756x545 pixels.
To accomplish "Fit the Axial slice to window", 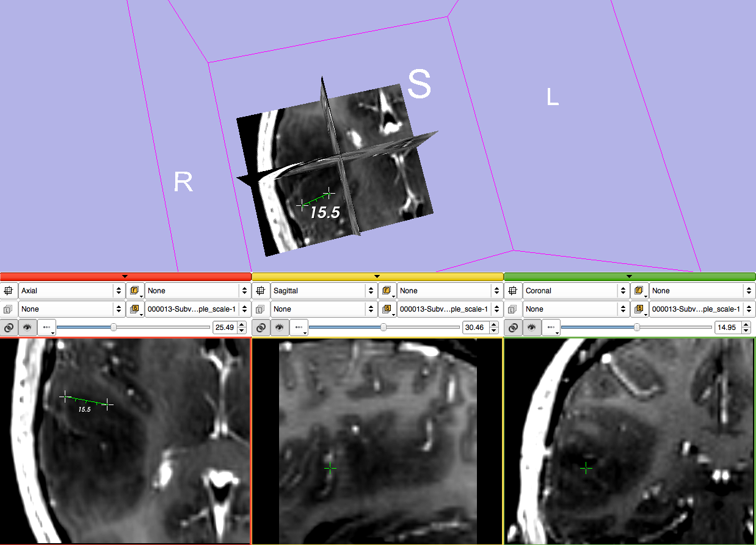I will [9, 291].
